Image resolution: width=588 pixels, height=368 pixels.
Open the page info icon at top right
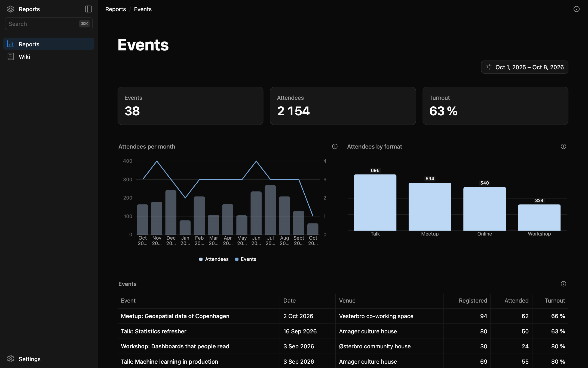(x=576, y=9)
